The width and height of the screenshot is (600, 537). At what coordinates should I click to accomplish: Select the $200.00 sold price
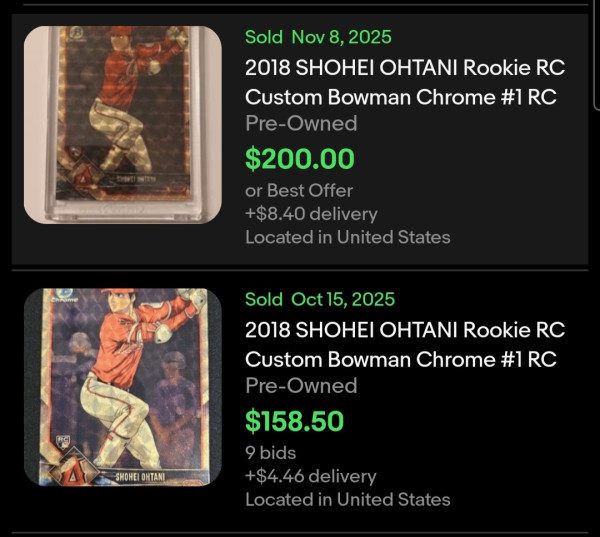coord(300,158)
